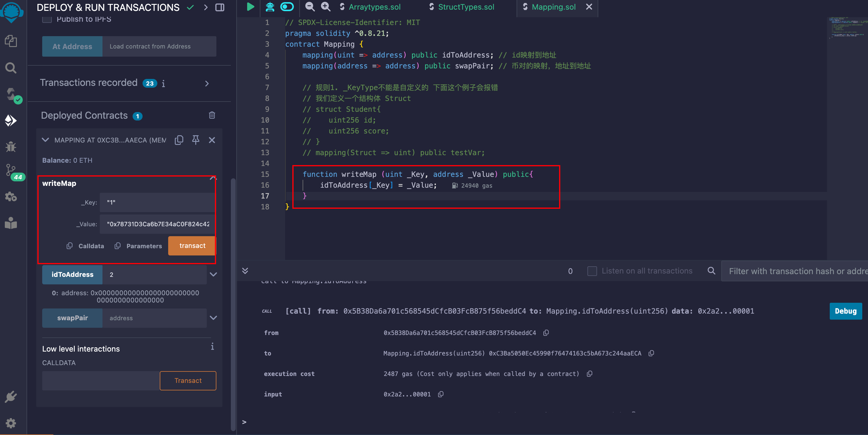
Task: Copy the 'from' address in the terminal
Action: (x=546, y=333)
